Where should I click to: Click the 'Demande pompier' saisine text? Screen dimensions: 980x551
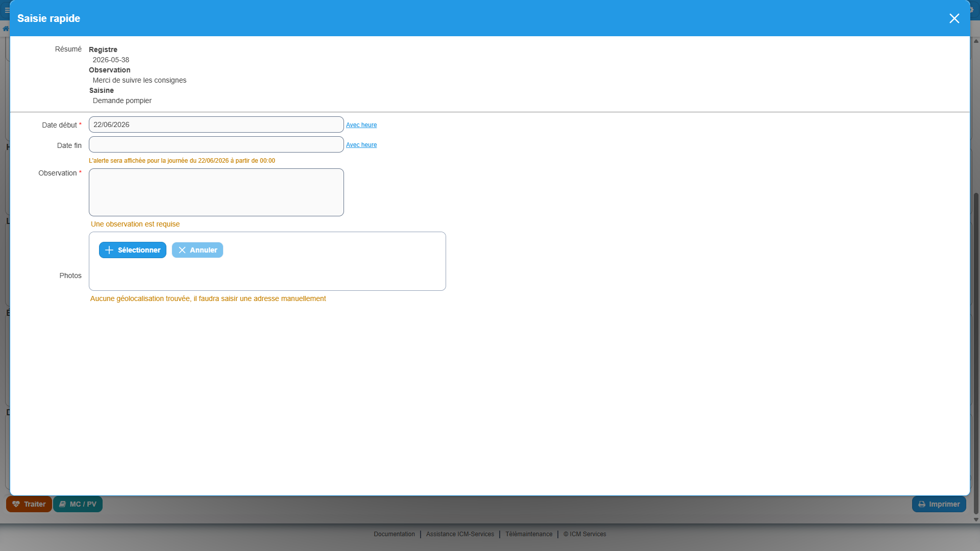[122, 101]
